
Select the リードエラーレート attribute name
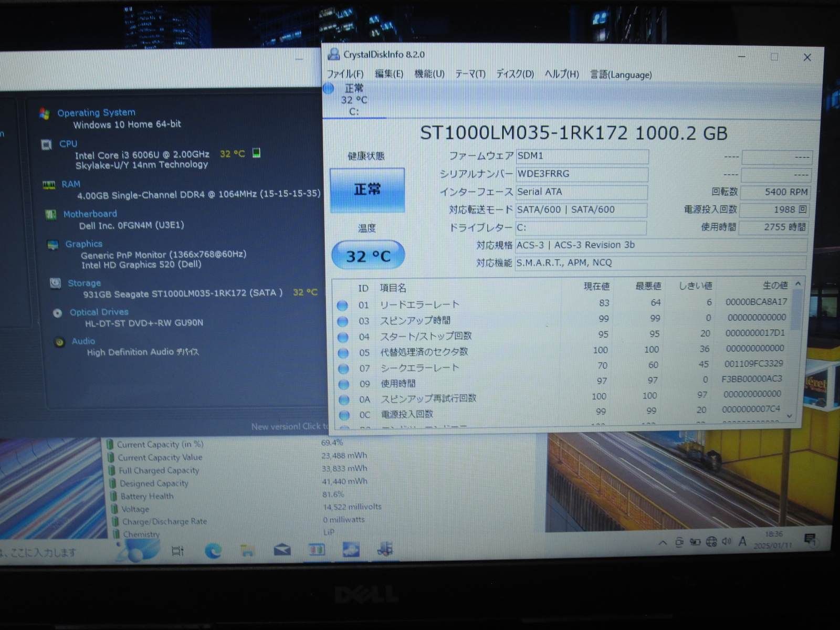coord(419,304)
